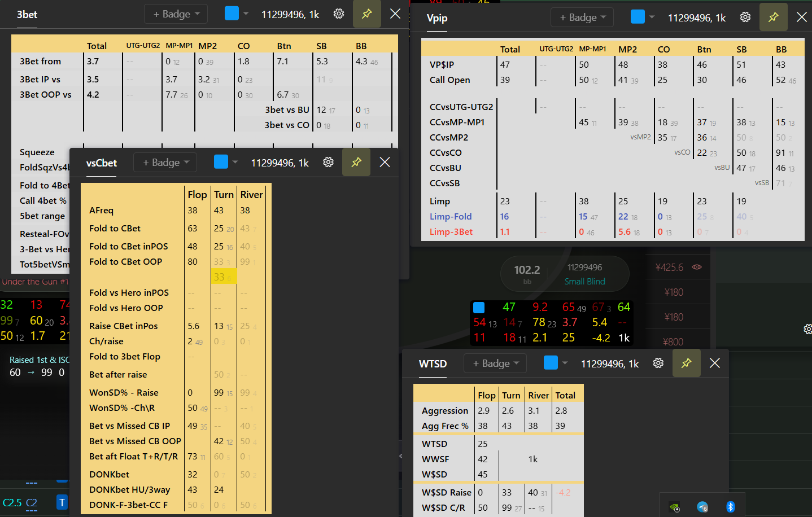Click highlighted yellow 33 cell in vsCbet
The height and width of the screenshot is (517, 812).
pyautogui.click(x=224, y=277)
